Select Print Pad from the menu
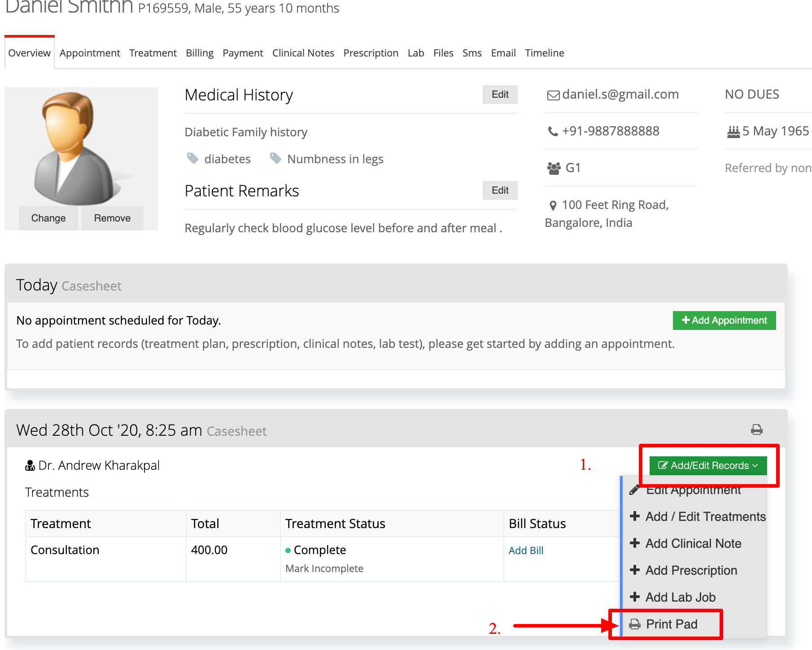 [x=665, y=624]
